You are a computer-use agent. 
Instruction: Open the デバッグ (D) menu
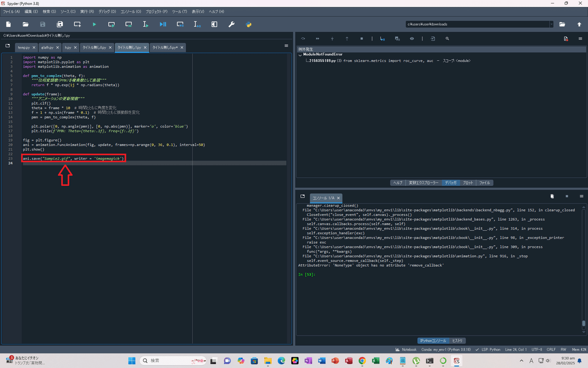point(107,11)
